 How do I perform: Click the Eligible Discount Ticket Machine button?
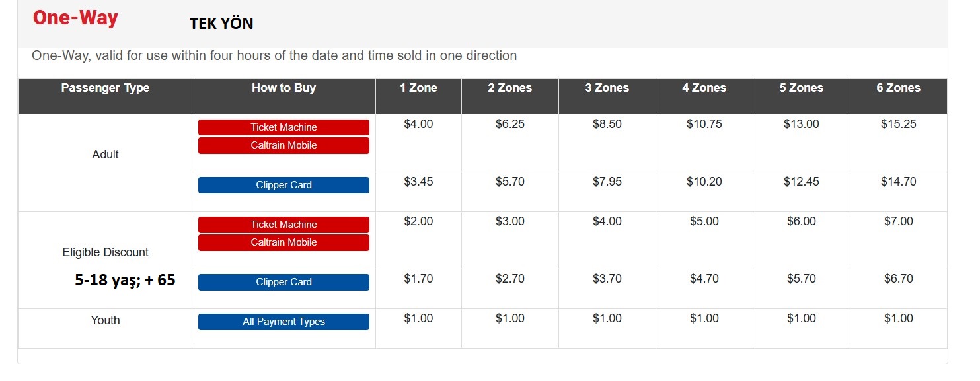pyautogui.click(x=283, y=225)
